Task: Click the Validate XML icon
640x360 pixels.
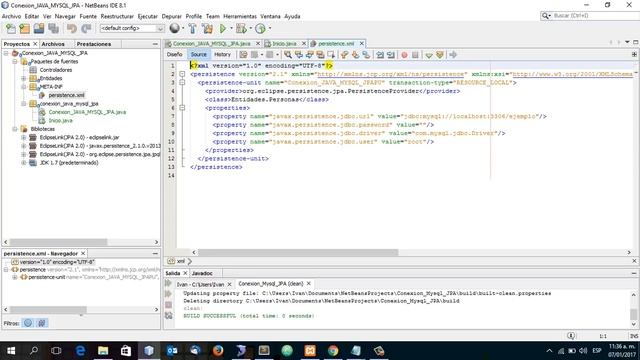Action: pyautogui.click(x=440, y=55)
